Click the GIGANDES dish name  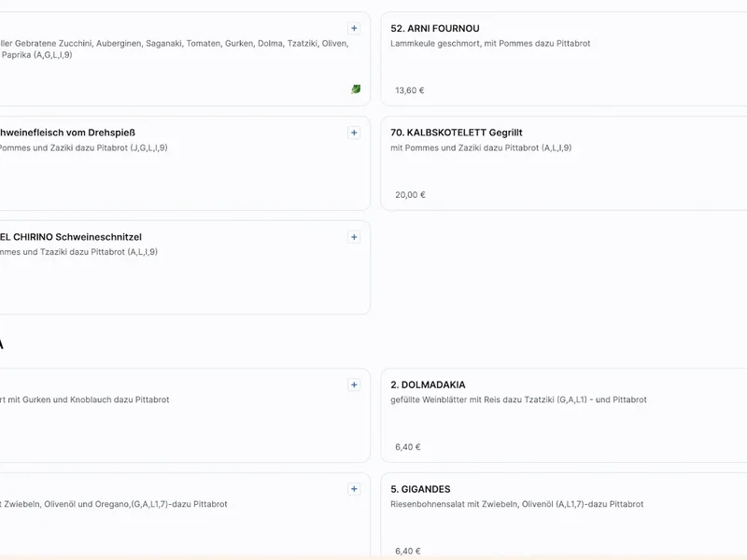click(x=420, y=488)
